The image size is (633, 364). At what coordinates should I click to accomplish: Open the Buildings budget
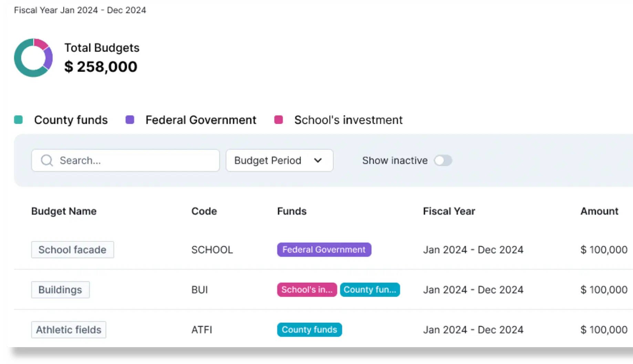(x=60, y=290)
